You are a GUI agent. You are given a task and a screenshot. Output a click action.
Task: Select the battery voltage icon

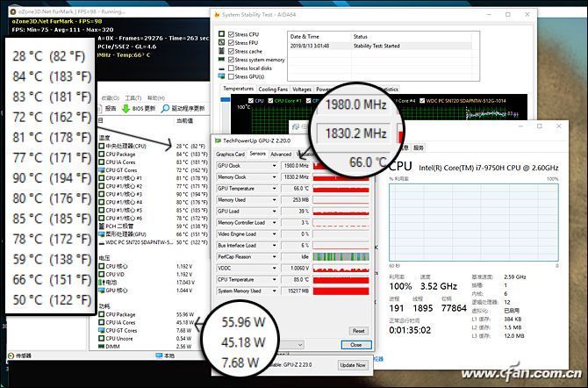tap(101, 282)
